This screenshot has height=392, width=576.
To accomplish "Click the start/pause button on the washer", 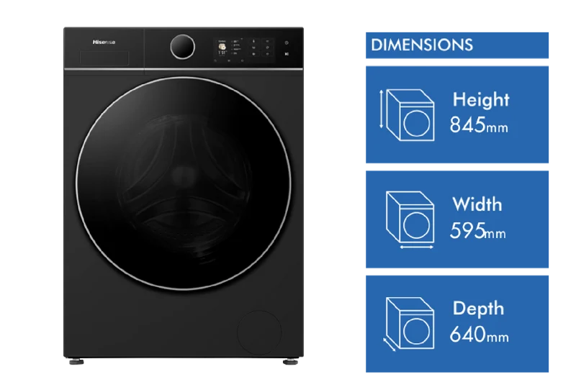I will point(287,54).
